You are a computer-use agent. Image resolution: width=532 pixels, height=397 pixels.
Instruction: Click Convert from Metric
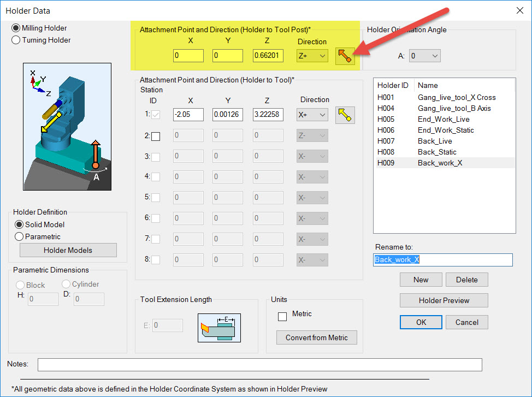point(316,337)
